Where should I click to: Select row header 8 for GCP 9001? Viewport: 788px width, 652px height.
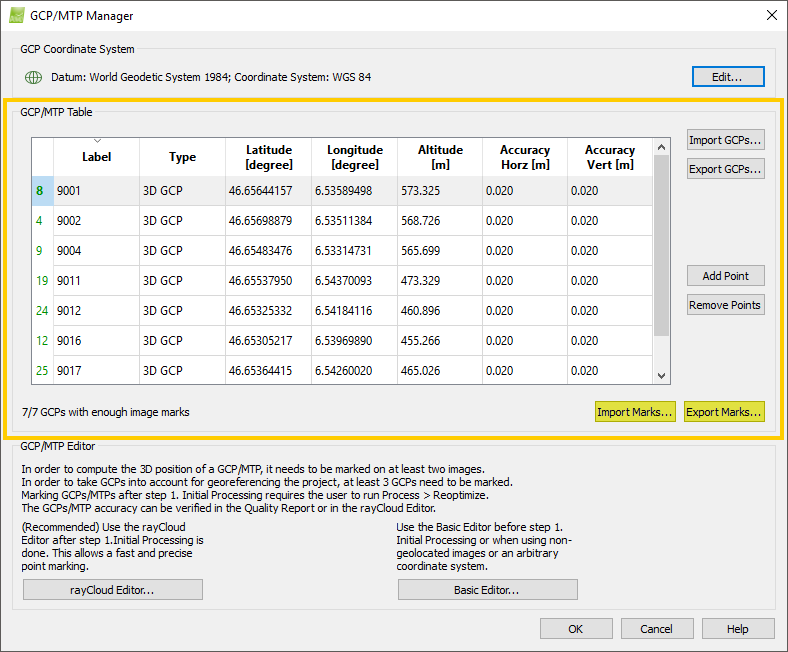(40, 191)
